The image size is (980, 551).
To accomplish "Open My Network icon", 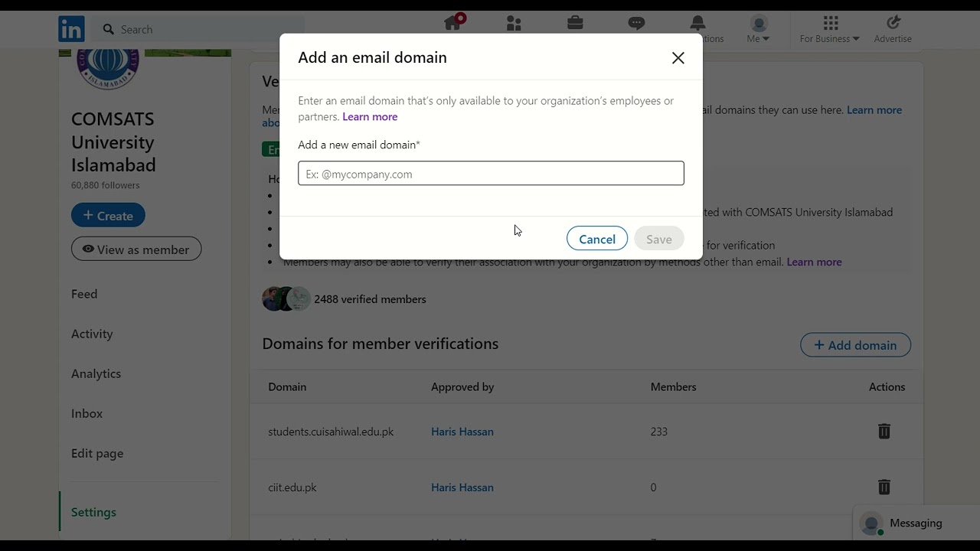I will (x=514, y=24).
